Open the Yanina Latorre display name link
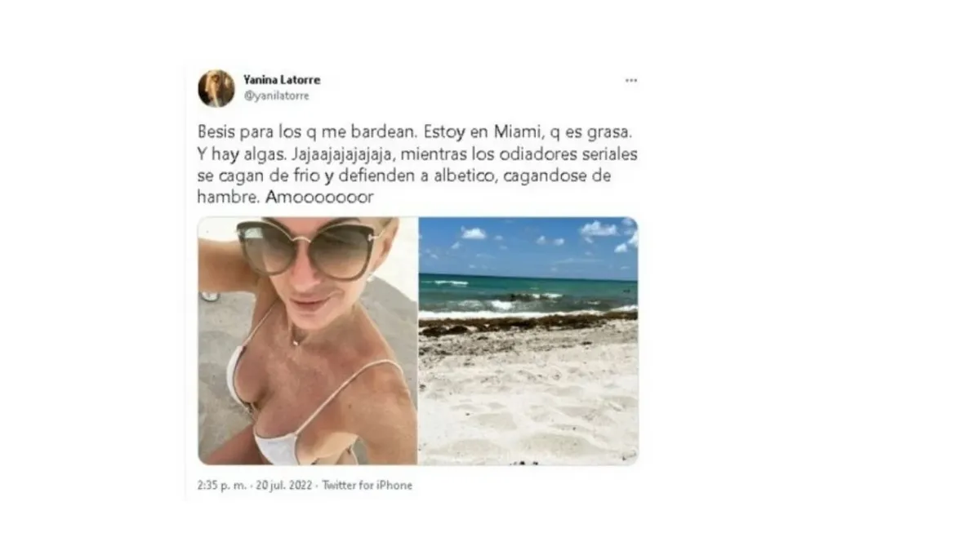 (x=282, y=80)
